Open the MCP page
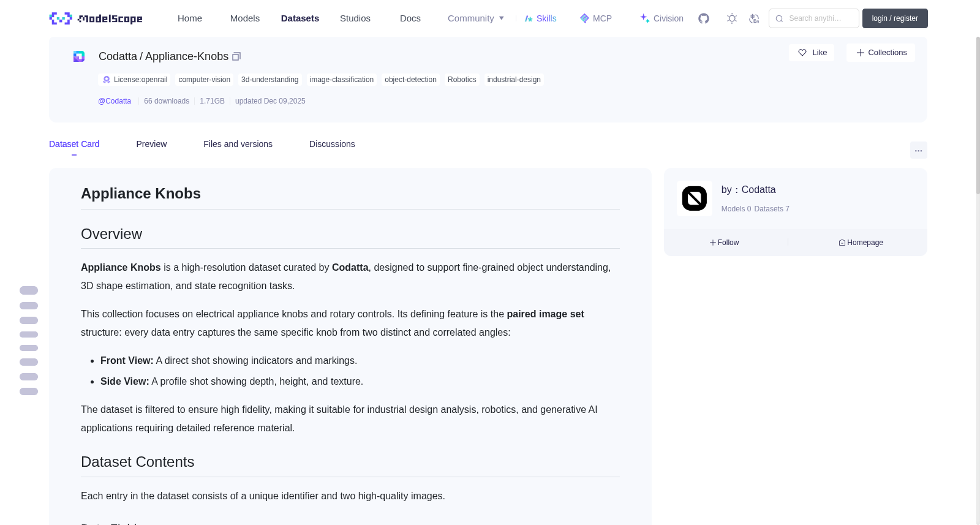The width and height of the screenshot is (980, 525). click(x=595, y=18)
